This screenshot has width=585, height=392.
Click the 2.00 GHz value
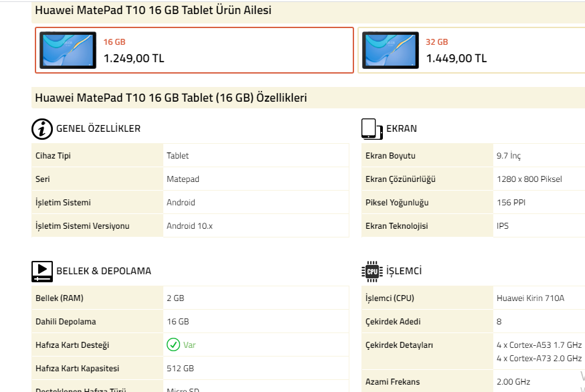[x=513, y=382]
